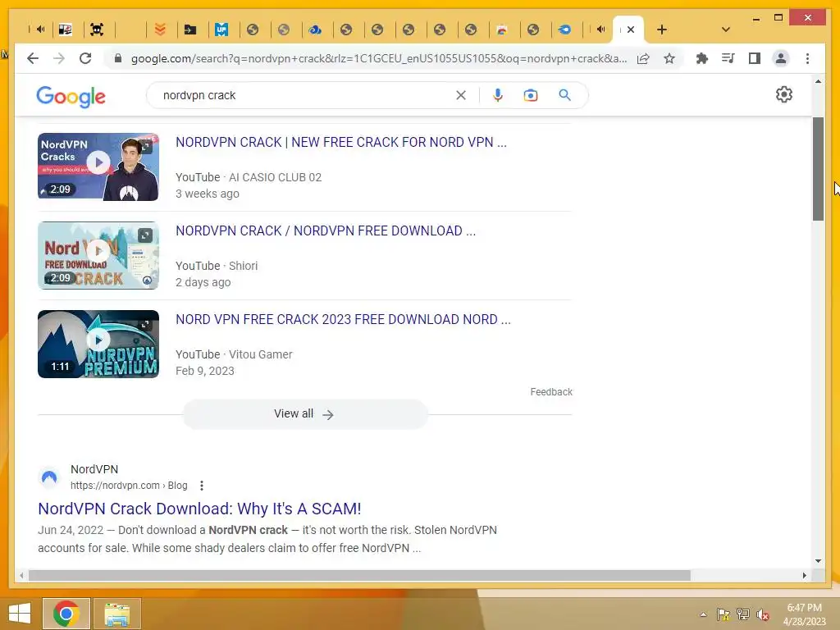Click the AI CASIO CLUB 02 channel text
840x630 pixels.
(x=276, y=177)
